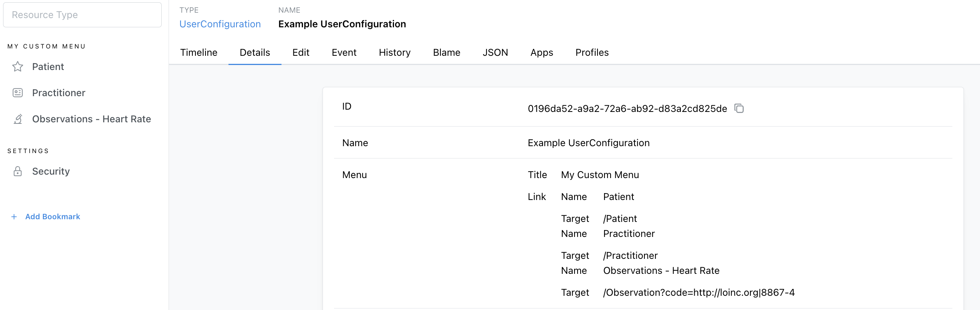Navigate to Security settings link
This screenshot has width=980, height=310.
click(x=51, y=171)
